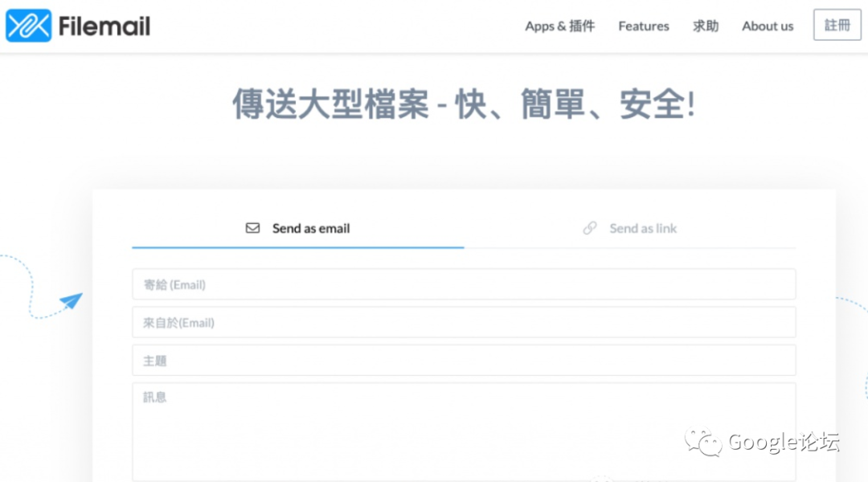The height and width of the screenshot is (482, 868).
Task: Click the chain link icon beside Send as link
Action: click(x=590, y=228)
